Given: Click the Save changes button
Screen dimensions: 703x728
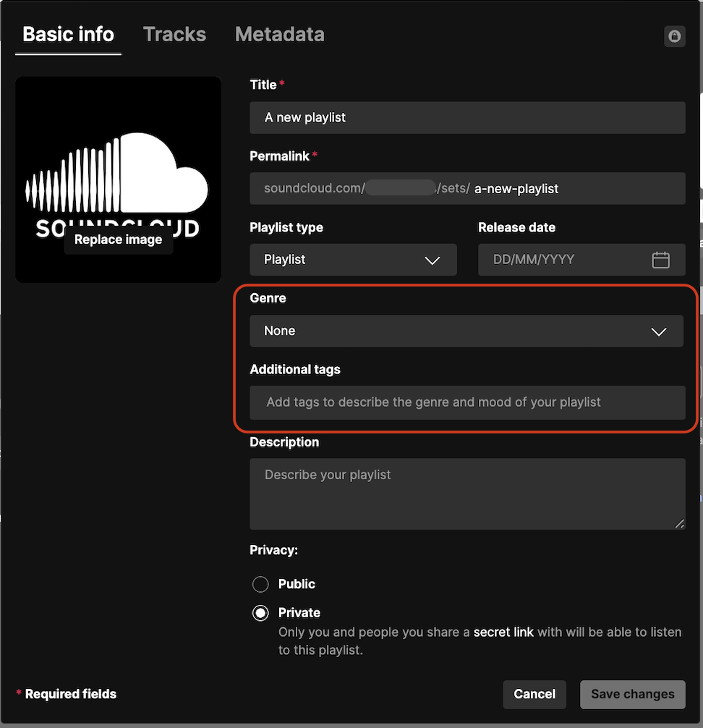Looking at the screenshot, I should [x=632, y=694].
